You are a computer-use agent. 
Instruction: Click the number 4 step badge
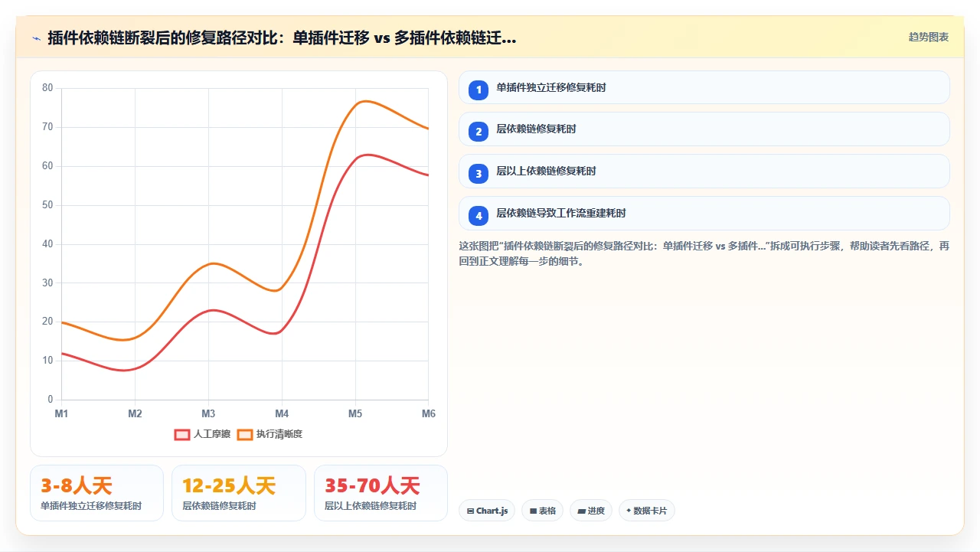point(479,216)
